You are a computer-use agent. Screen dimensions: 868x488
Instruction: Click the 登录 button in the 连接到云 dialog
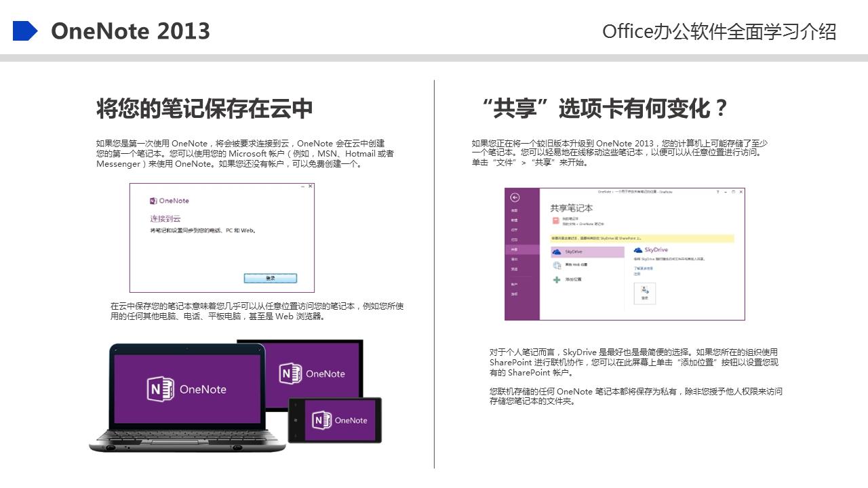coord(271,278)
